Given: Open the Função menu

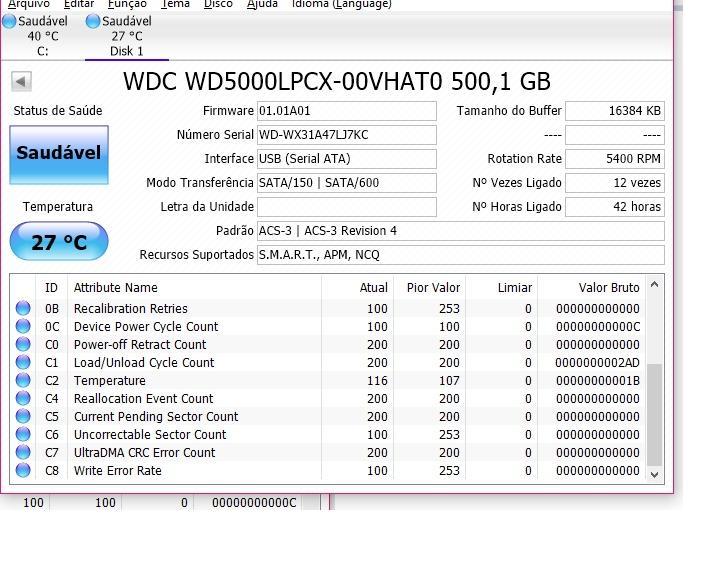Looking at the screenshot, I should [127, 4].
